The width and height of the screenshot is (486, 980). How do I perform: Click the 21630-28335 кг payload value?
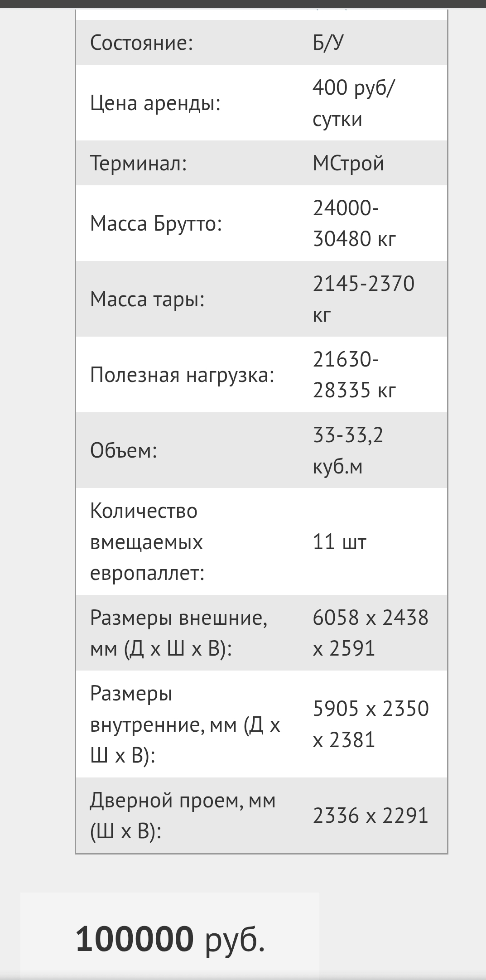[355, 375]
